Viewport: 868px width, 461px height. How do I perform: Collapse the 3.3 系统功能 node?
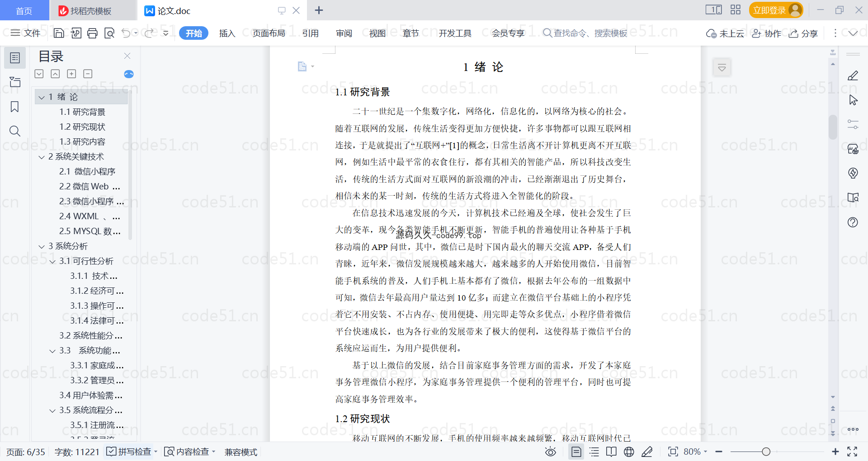point(52,351)
